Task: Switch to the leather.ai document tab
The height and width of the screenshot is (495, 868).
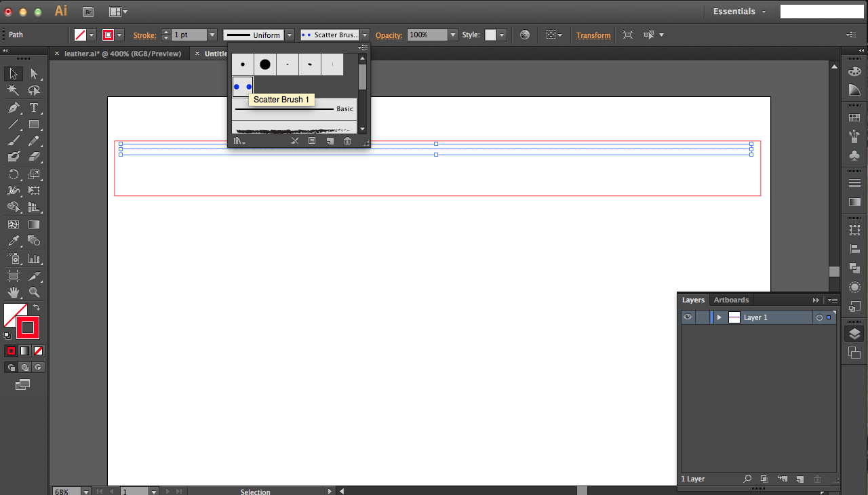Action: coord(122,53)
